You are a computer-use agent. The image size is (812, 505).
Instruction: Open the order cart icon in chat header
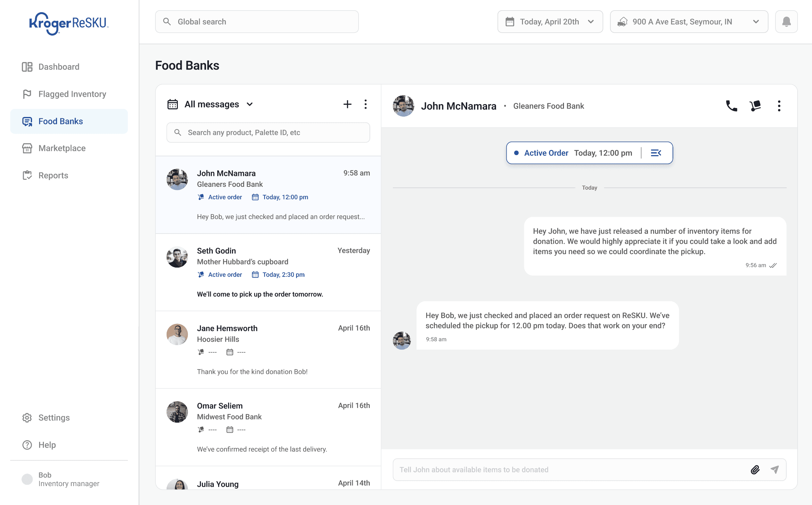[755, 106]
